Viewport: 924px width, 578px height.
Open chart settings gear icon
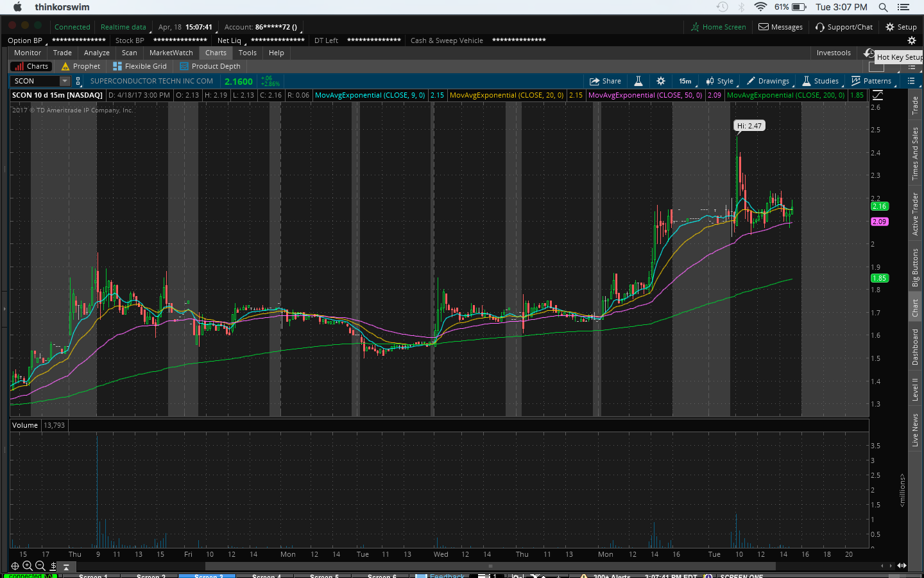coord(661,81)
